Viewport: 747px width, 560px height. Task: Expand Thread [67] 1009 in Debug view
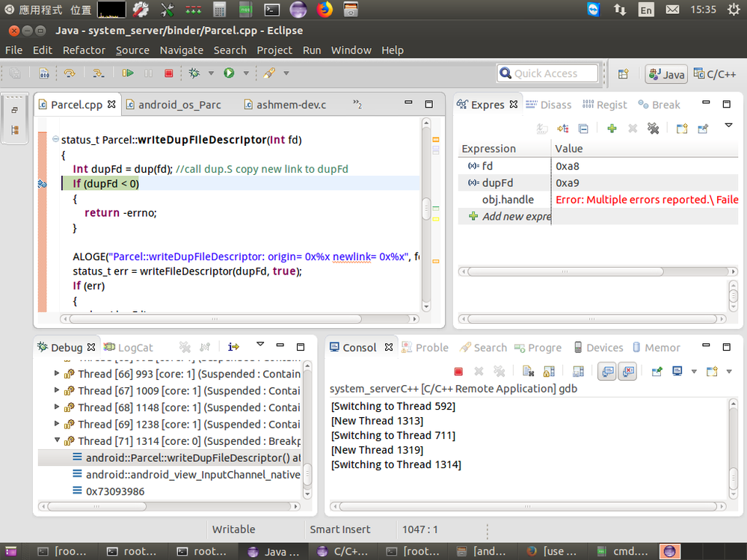57,390
